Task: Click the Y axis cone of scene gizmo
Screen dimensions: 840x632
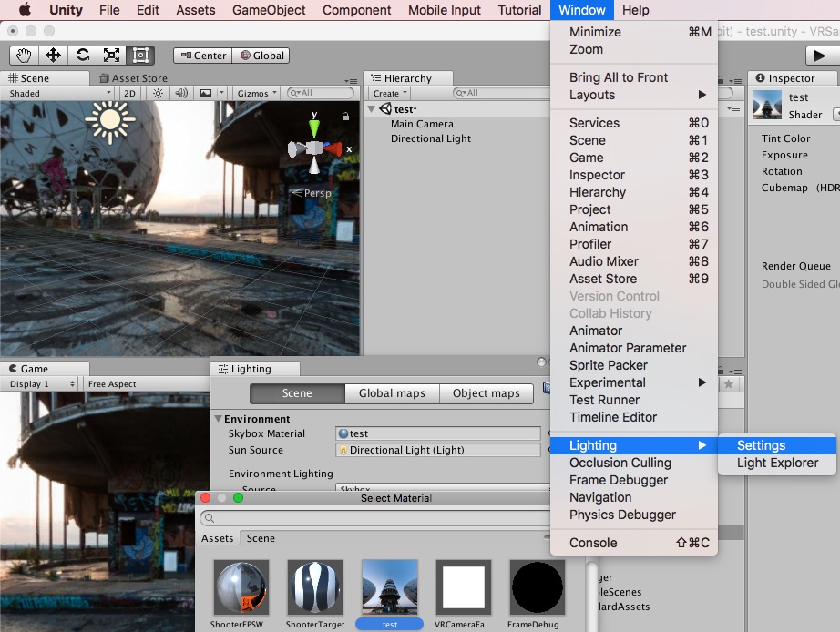Action: click(314, 128)
